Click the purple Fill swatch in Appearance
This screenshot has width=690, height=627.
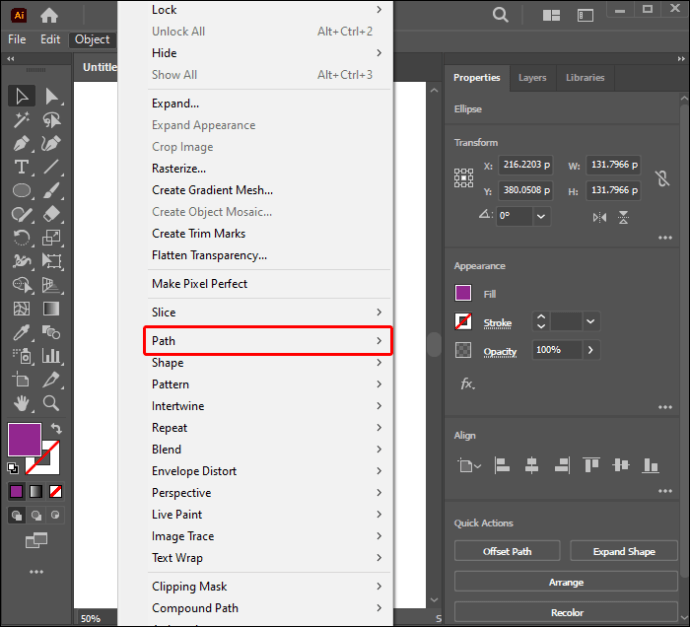[x=463, y=293]
